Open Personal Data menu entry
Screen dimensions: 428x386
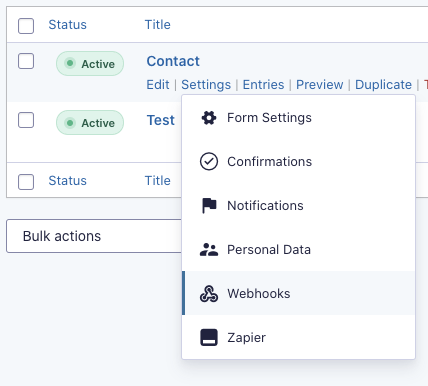tap(299, 249)
